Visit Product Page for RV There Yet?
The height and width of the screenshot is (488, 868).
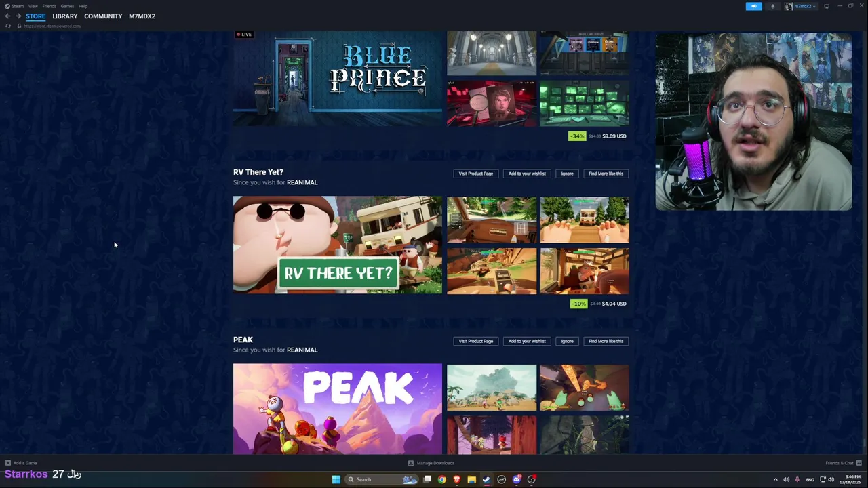point(476,174)
